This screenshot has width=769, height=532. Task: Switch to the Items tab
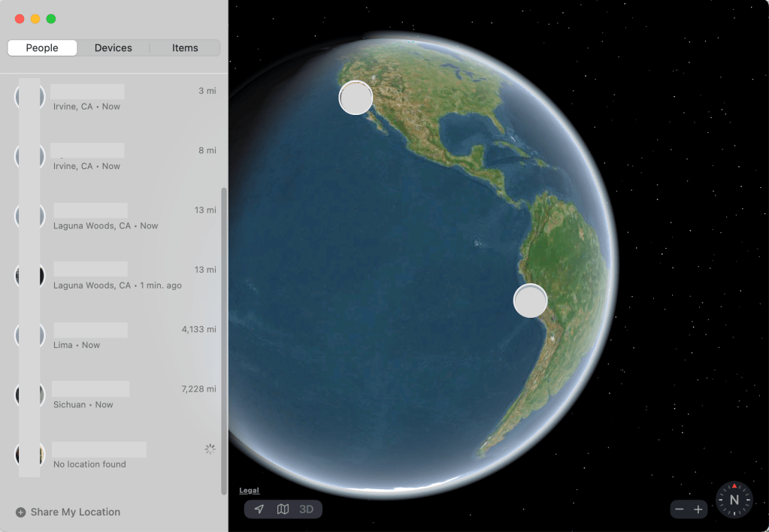pyautogui.click(x=185, y=48)
